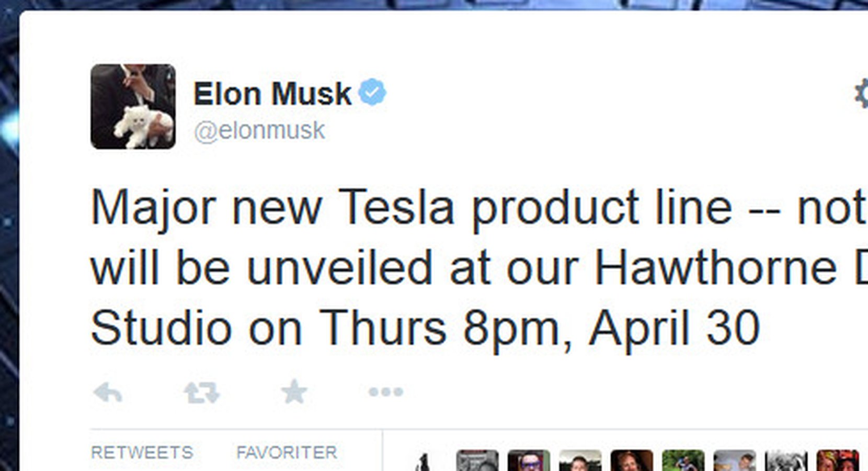Screen dimensions: 868x471
Task: Open the grainy monochrome avatar second from the right
Action: click(x=786, y=461)
